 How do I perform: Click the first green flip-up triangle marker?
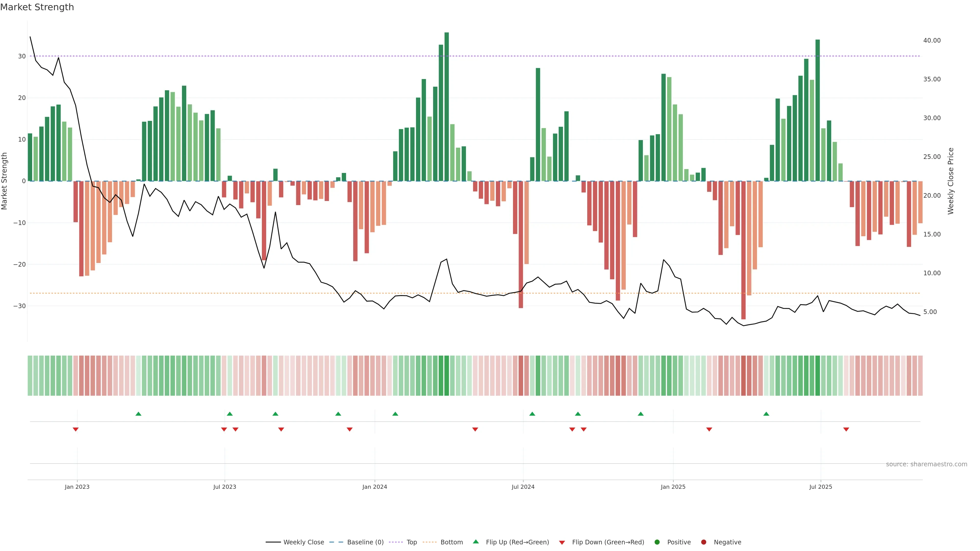tap(139, 414)
